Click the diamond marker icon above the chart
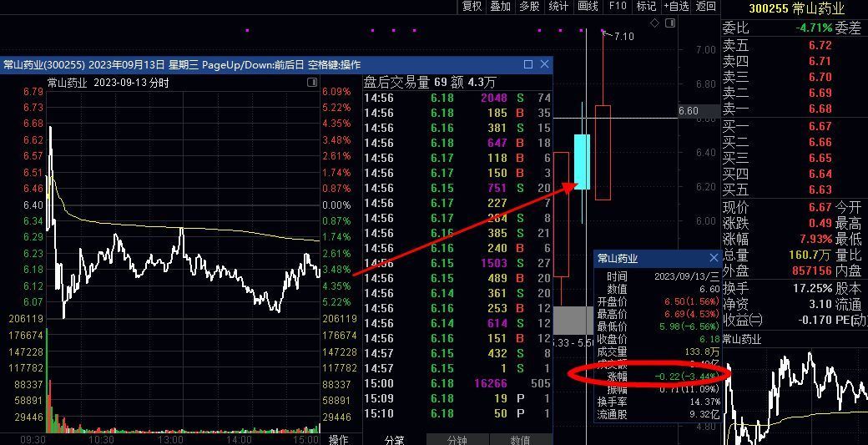This screenshot has height=445, width=868. tap(655, 23)
